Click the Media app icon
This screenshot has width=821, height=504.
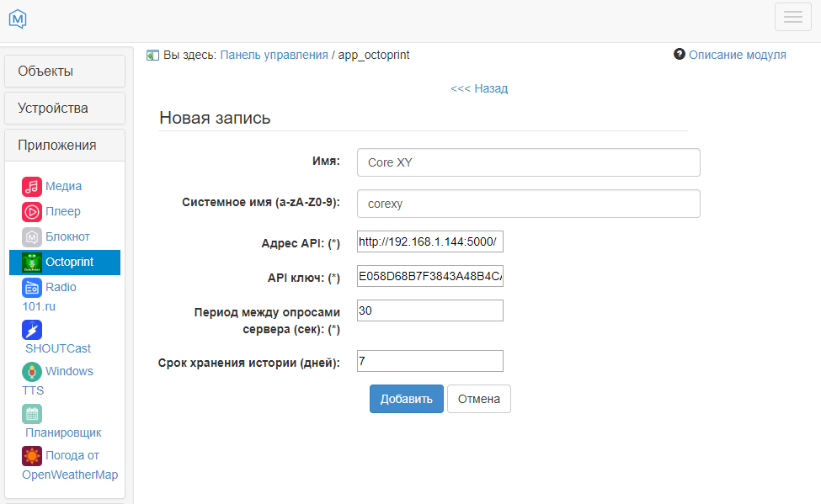click(32, 186)
